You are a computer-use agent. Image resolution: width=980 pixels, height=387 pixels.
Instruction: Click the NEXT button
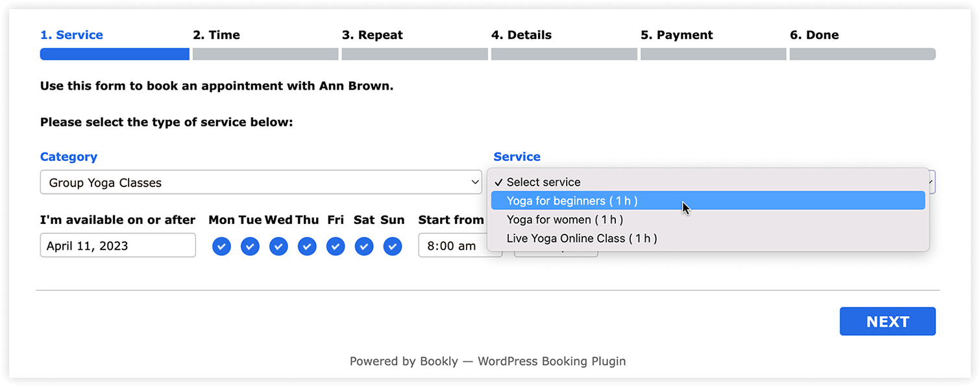(887, 321)
